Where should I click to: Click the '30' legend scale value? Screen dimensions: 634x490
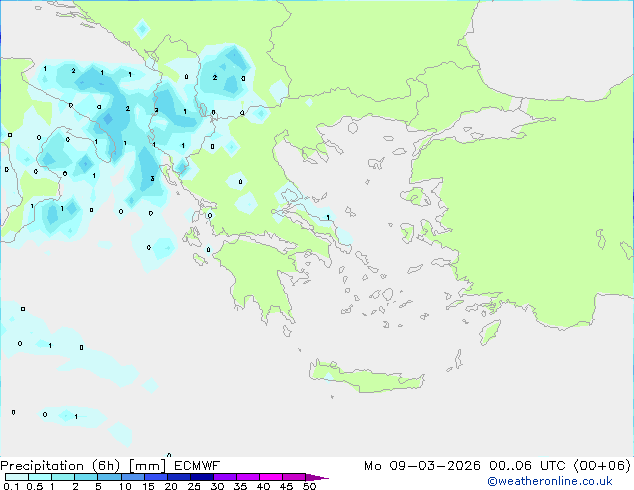tap(217, 486)
